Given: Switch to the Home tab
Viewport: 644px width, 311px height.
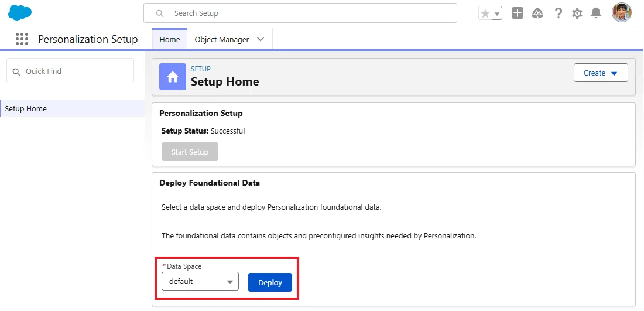Looking at the screenshot, I should click(x=170, y=39).
